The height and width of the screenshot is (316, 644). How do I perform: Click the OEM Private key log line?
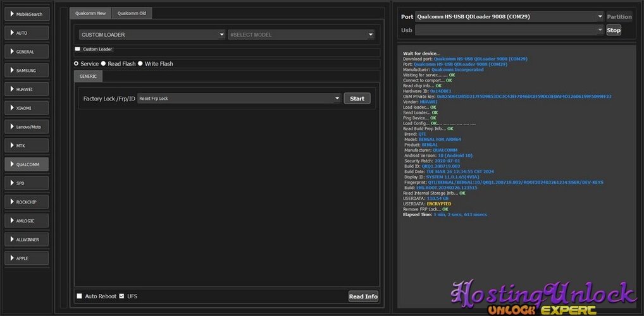(507, 97)
